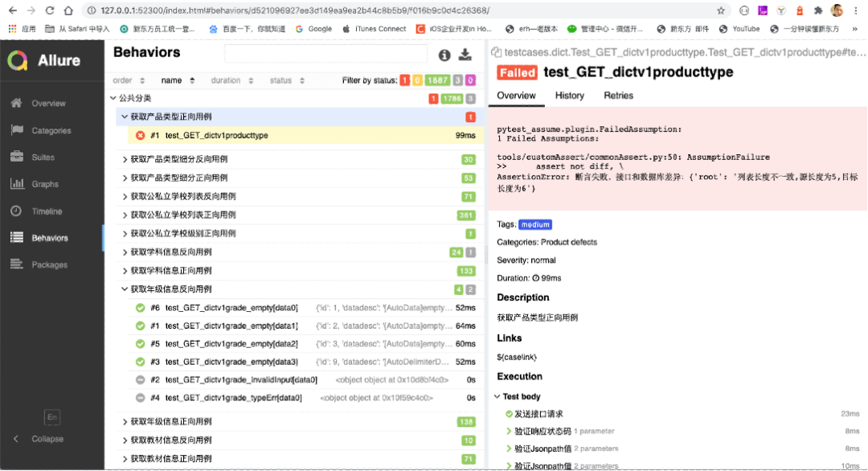Open skipped test_GET_dictv1grade_typeErr[data0]
The height and width of the screenshot is (471, 868).
[305, 398]
